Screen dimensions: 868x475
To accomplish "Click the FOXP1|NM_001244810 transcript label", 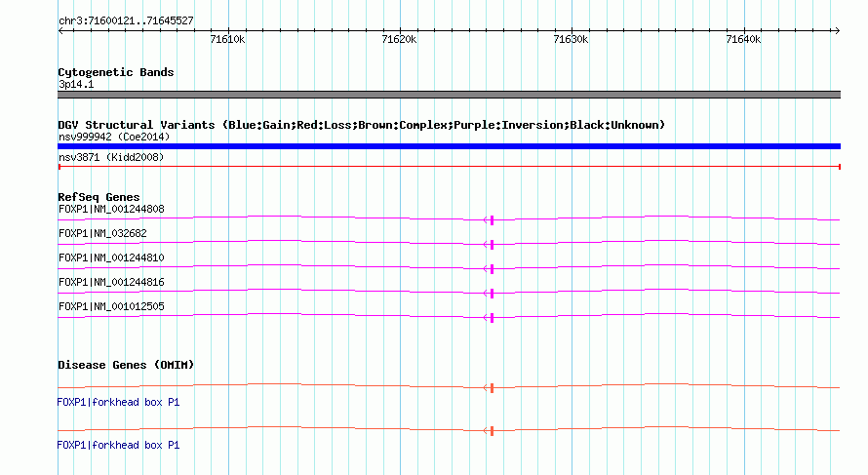I will 111,257.
